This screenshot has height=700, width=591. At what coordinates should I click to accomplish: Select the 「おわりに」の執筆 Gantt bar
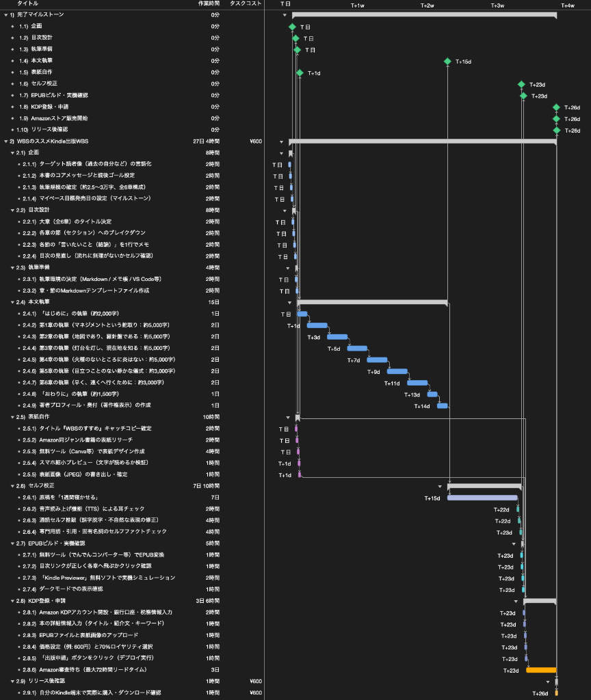point(432,394)
